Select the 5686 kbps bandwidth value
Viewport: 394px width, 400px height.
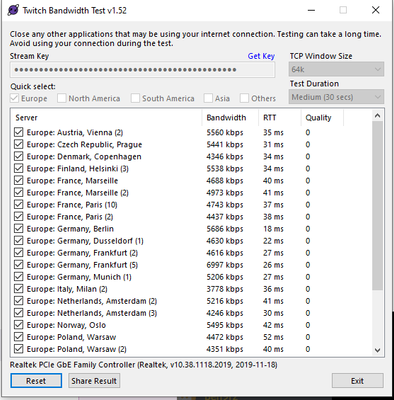(225, 229)
